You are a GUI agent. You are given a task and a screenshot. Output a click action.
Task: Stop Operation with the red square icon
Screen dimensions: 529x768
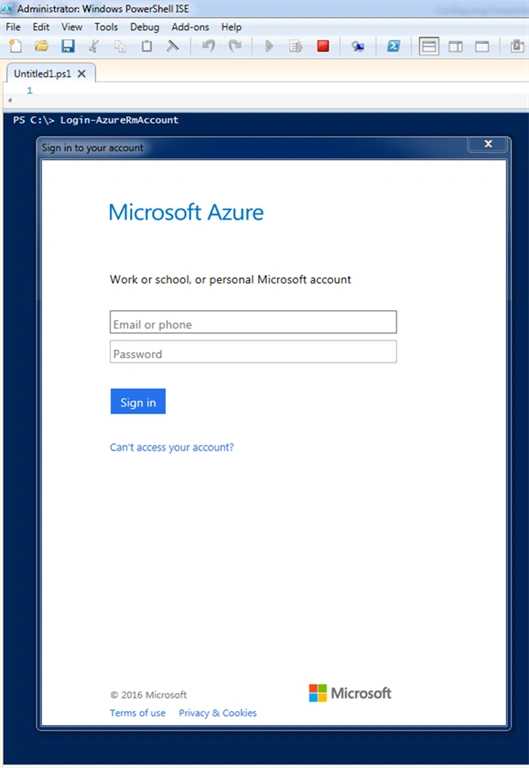coord(323,47)
